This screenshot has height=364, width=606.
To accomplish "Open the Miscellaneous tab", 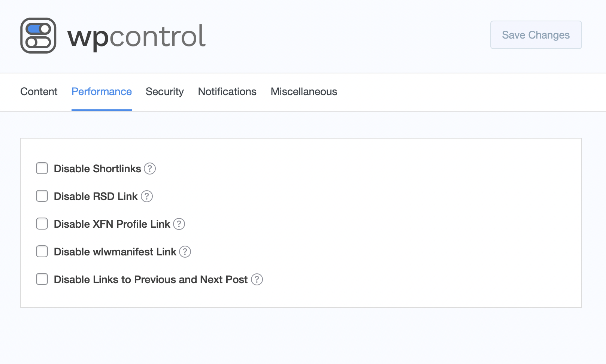I will click(x=304, y=92).
